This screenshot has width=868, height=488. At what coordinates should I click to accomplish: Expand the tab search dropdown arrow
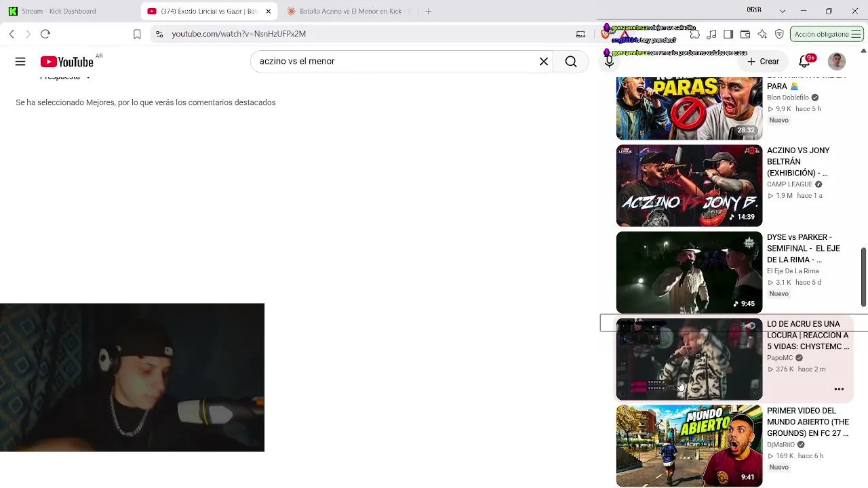783,11
